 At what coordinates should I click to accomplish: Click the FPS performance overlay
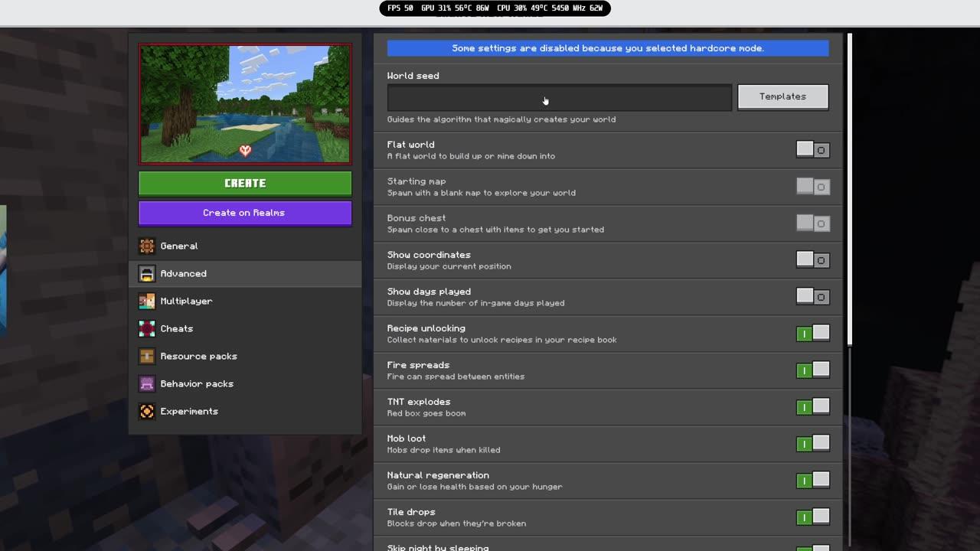pyautogui.click(x=495, y=8)
